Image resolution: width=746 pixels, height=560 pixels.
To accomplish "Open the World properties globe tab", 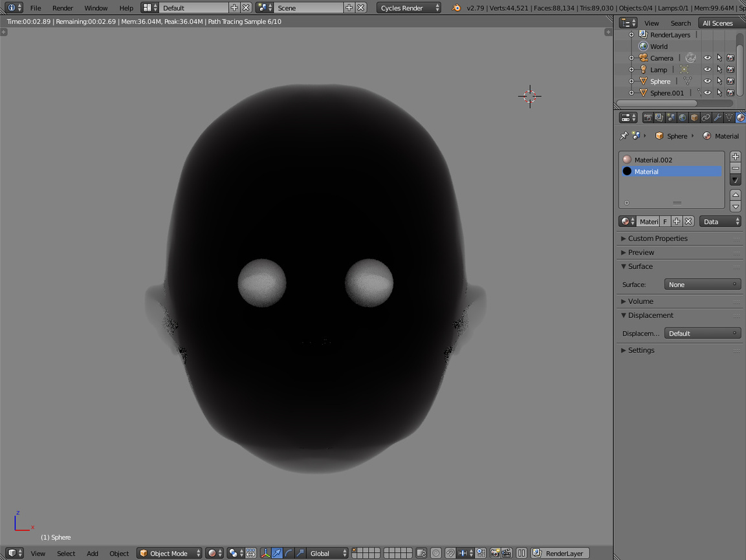I will point(682,118).
